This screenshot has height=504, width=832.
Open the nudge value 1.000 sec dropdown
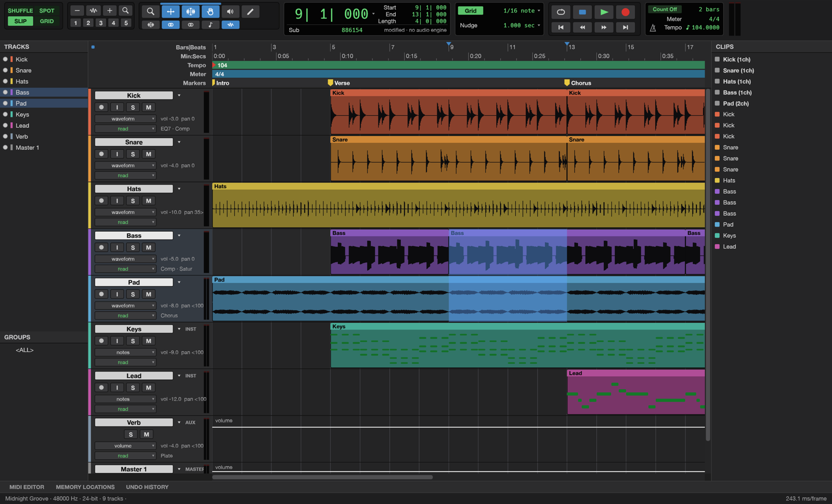click(522, 25)
